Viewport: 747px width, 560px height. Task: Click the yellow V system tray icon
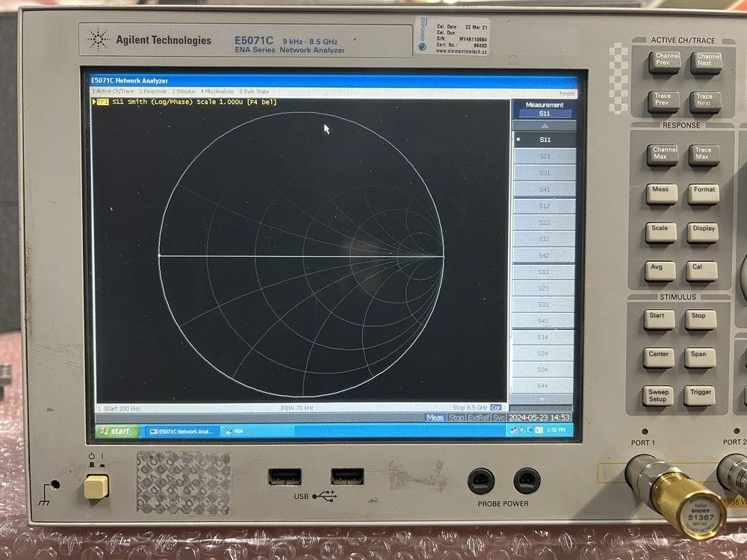539,430
